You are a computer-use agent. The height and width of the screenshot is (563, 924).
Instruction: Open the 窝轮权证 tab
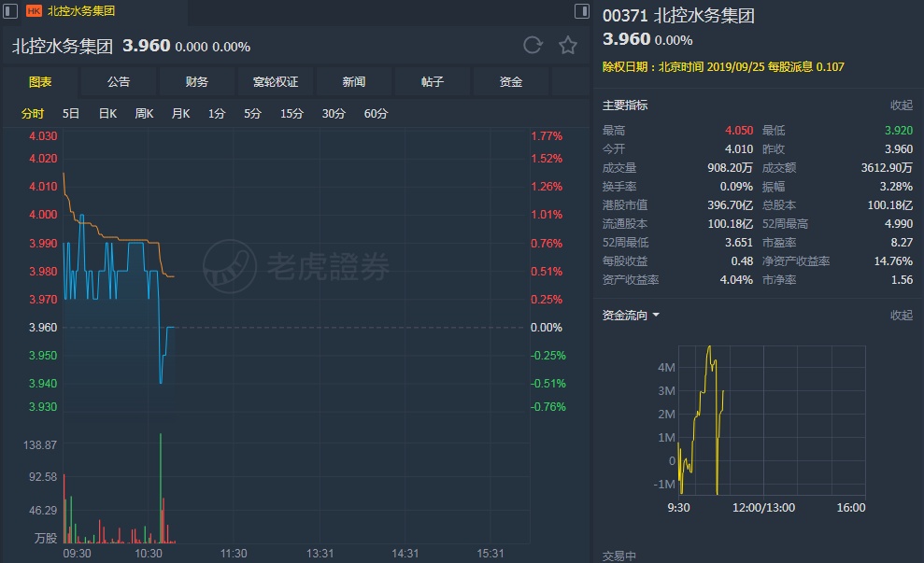click(276, 82)
